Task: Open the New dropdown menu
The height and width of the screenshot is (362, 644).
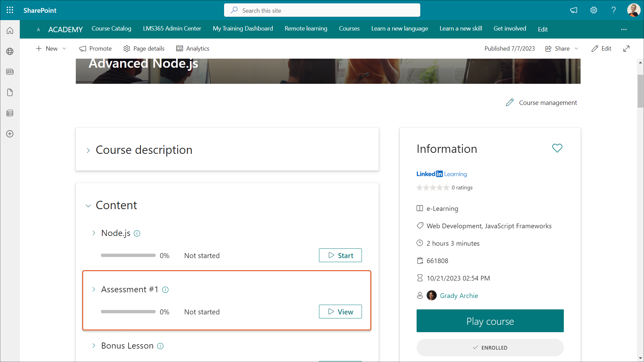Action: click(x=51, y=49)
